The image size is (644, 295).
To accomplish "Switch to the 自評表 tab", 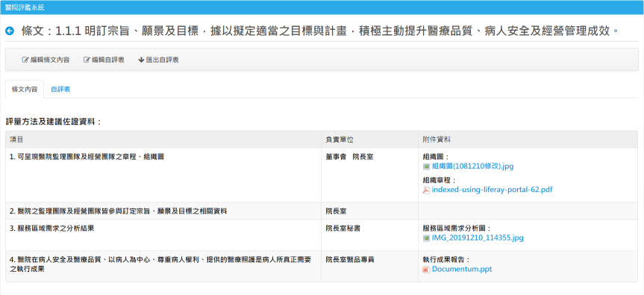I will [x=60, y=89].
